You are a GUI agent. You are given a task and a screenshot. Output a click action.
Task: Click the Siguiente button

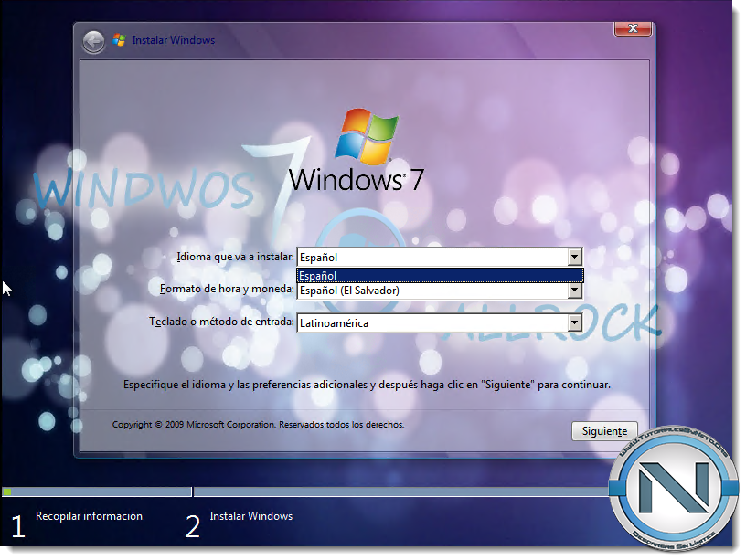pyautogui.click(x=604, y=431)
